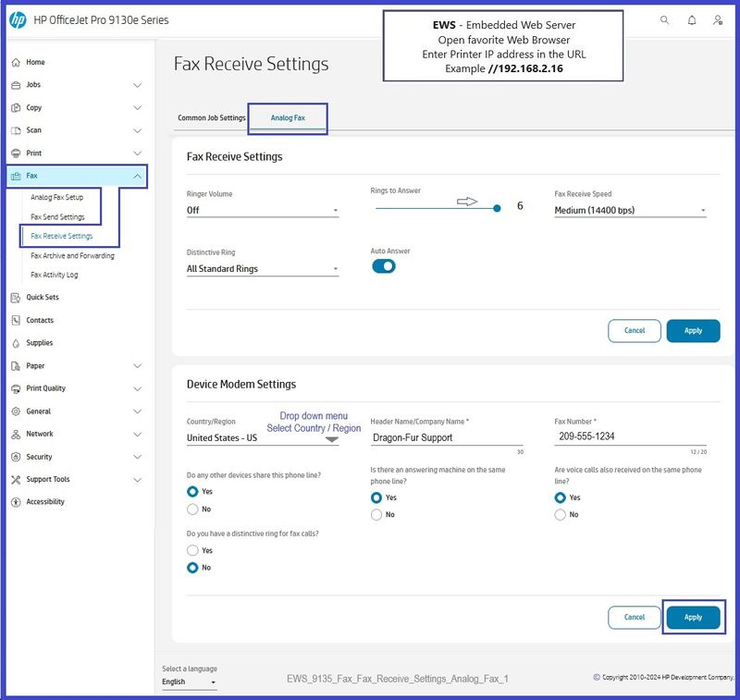The image size is (740, 700).
Task: Expand the Print Quality menu chevron
Action: pos(137,389)
